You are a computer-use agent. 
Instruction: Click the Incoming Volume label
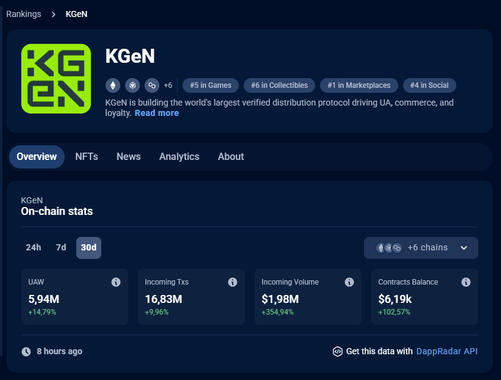pos(290,282)
